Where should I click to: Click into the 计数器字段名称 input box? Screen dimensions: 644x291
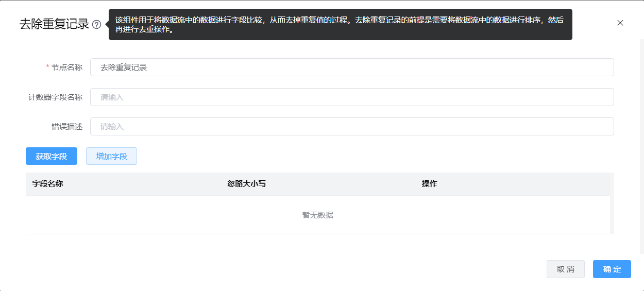click(x=352, y=97)
